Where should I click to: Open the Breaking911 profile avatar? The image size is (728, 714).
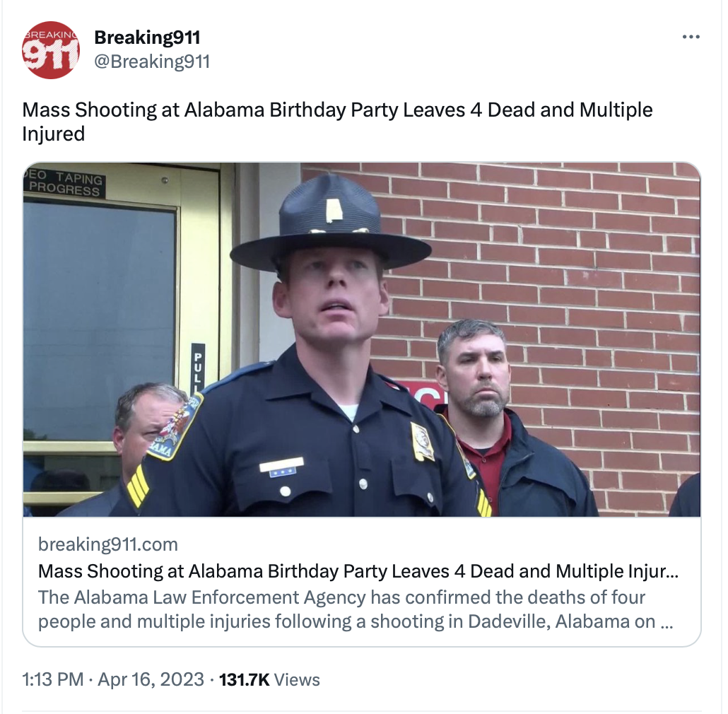click(51, 50)
